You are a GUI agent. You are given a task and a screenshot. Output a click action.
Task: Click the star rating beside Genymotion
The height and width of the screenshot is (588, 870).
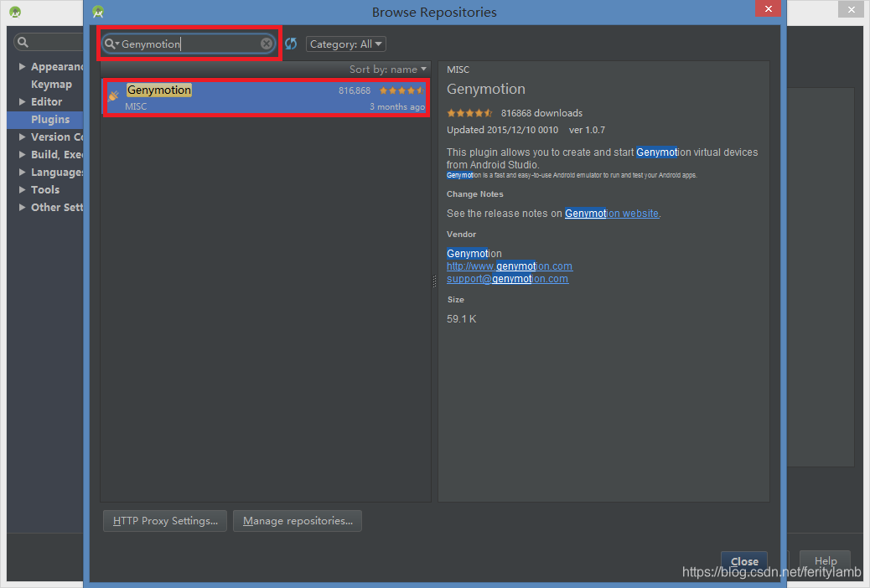[401, 90]
